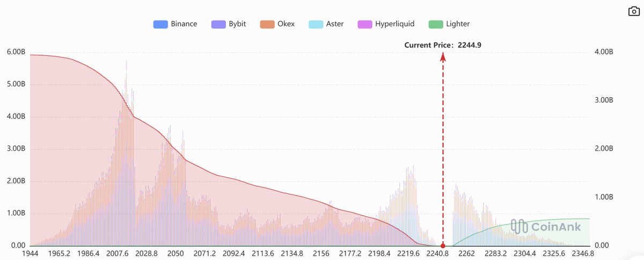Click the blue Binance legend swatch
Image resolution: width=644 pixels, height=260 pixels.
pyautogui.click(x=160, y=24)
